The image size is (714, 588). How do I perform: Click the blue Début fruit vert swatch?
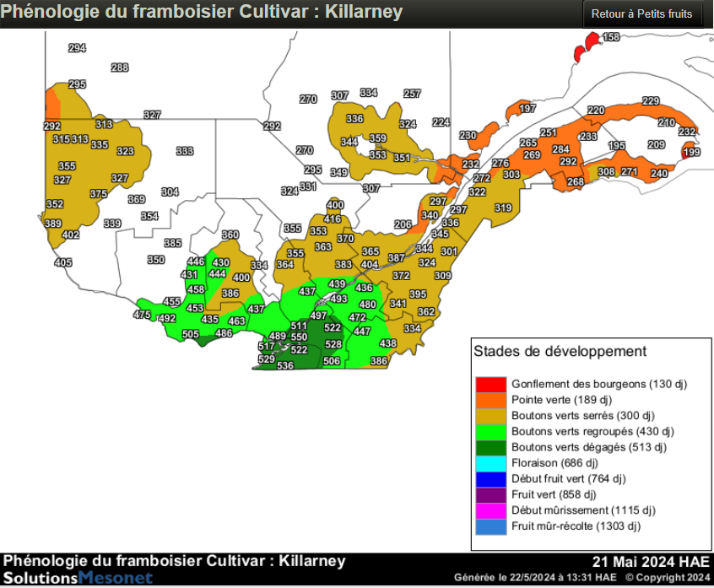tap(491, 479)
